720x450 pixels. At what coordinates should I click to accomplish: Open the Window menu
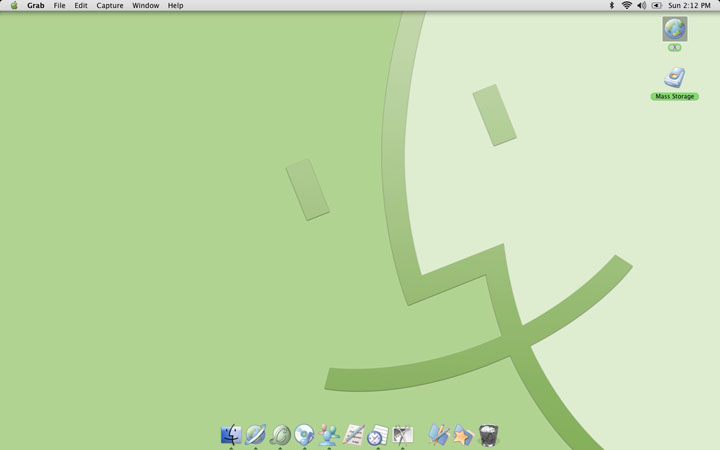tap(146, 6)
